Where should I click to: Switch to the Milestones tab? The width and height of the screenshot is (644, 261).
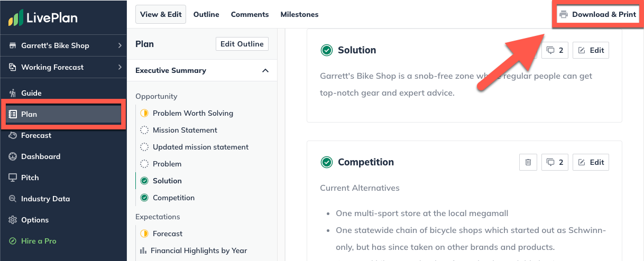(x=299, y=14)
